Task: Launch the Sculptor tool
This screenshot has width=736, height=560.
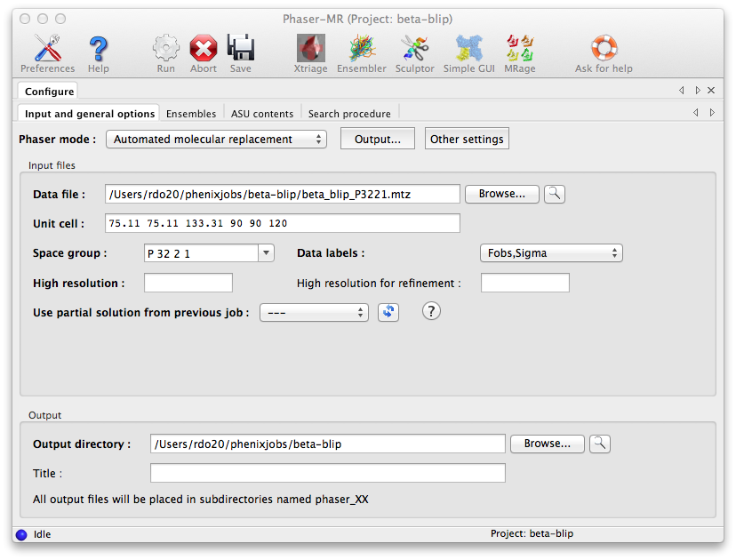Action: (x=414, y=49)
